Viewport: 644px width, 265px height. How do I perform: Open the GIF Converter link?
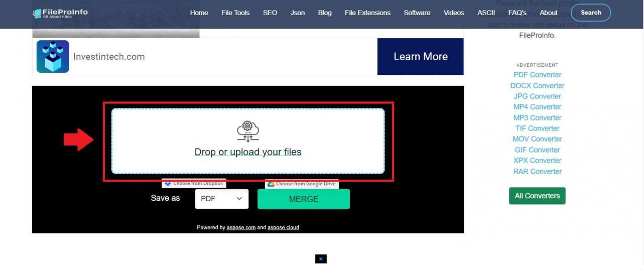(x=538, y=150)
